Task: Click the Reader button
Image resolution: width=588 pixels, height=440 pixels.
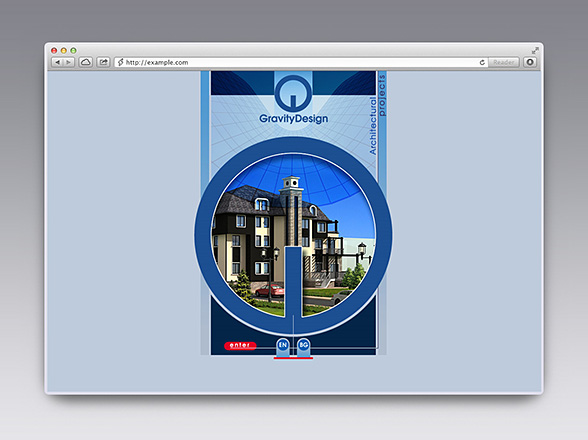Action: pyautogui.click(x=504, y=62)
